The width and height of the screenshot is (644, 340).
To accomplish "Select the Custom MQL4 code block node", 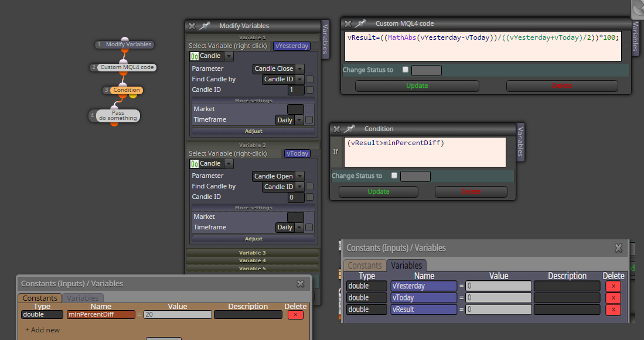I will click(x=123, y=67).
